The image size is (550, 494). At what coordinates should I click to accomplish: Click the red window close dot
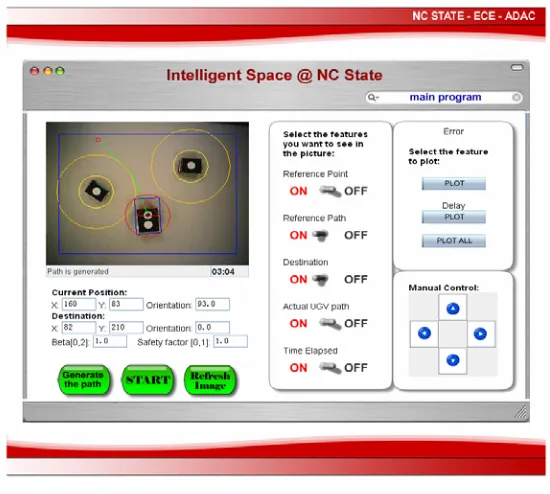coord(34,71)
